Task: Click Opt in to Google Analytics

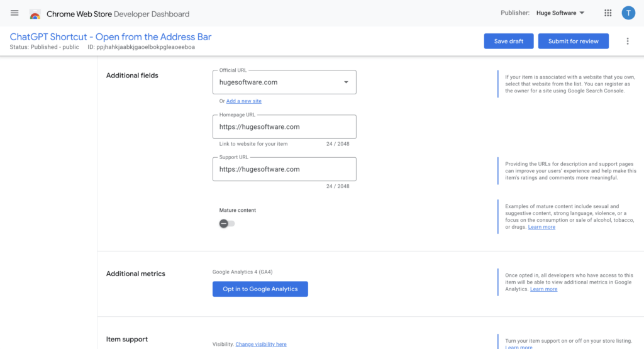Action: point(260,289)
